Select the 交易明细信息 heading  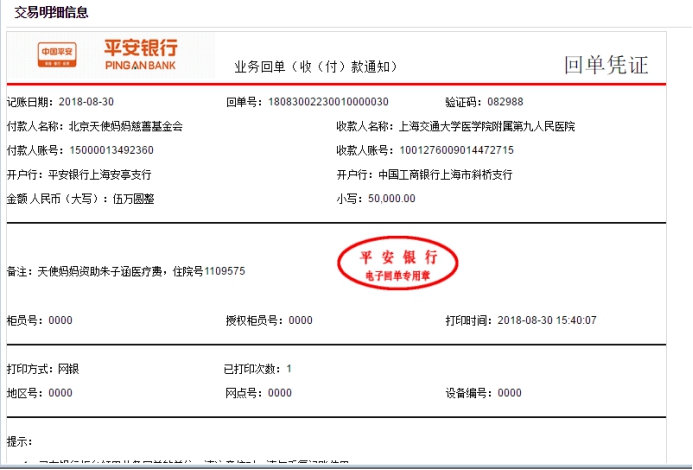coord(51,12)
